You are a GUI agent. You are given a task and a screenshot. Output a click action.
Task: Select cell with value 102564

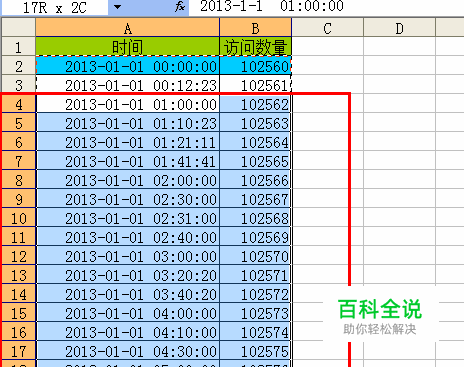[256, 142]
